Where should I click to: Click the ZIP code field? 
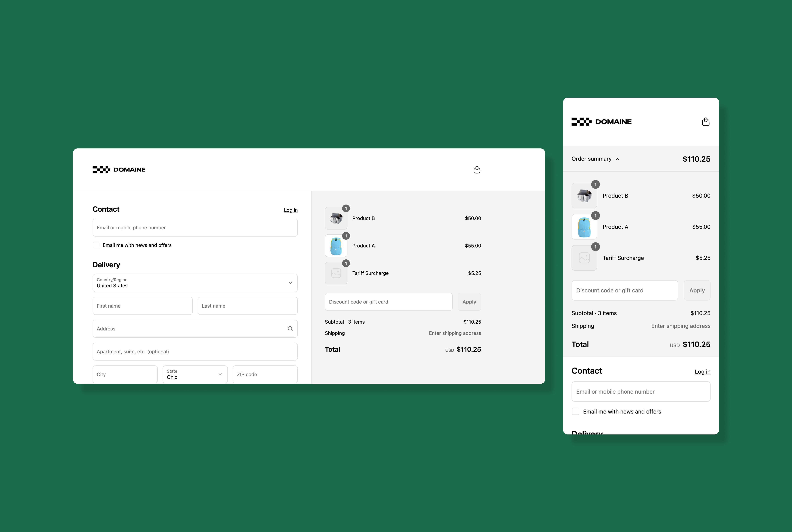click(x=265, y=374)
